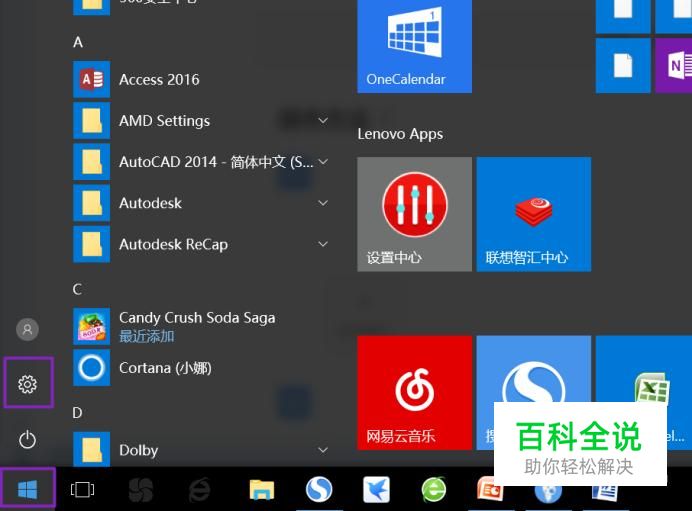Open the blue bird app on taskbar

coord(376,489)
